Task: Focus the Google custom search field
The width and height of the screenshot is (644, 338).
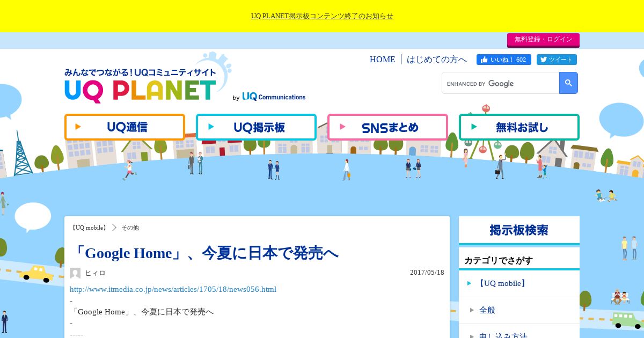Action: pos(501,83)
